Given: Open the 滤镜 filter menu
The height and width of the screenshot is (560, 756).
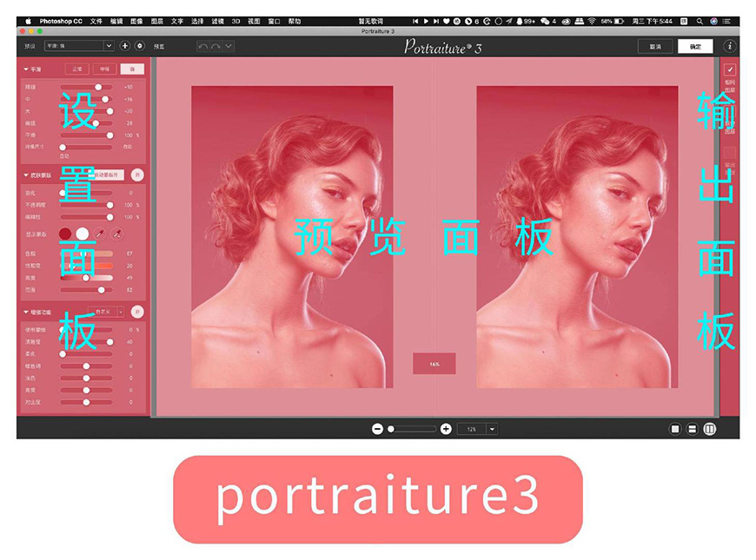Looking at the screenshot, I should (217, 21).
